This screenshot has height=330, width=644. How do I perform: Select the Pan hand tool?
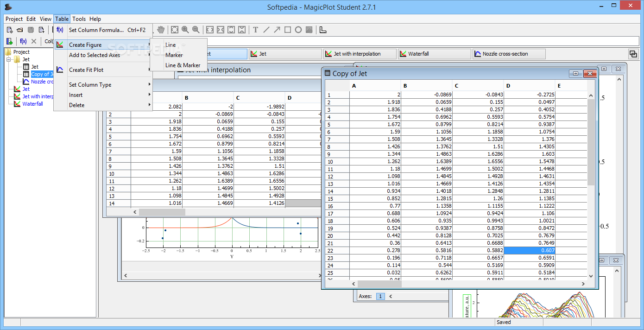(161, 30)
